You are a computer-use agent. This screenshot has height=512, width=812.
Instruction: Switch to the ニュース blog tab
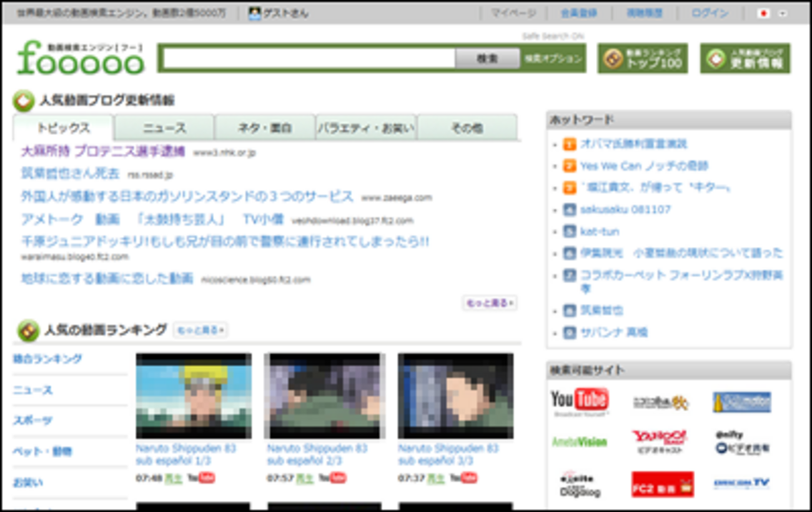(164, 128)
